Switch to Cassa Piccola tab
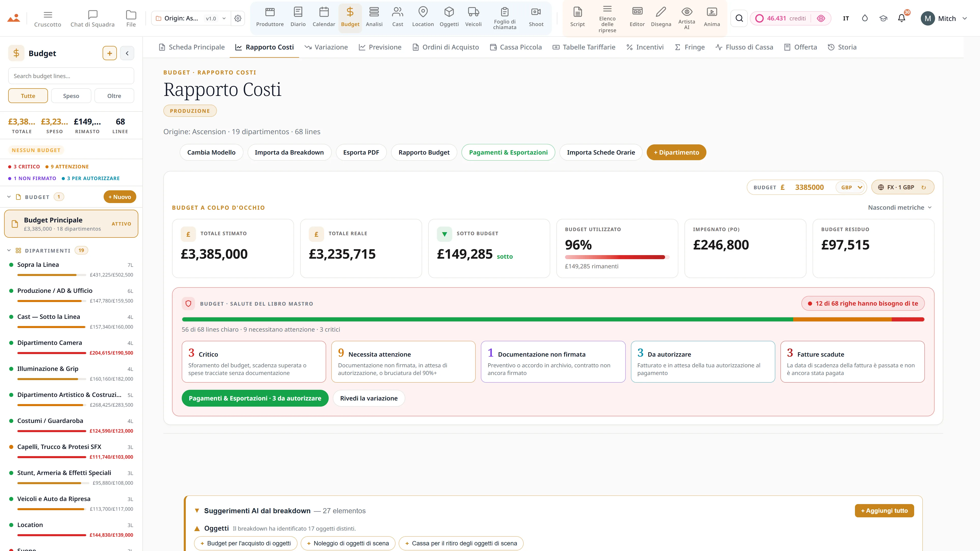The width and height of the screenshot is (980, 551). pos(516,47)
